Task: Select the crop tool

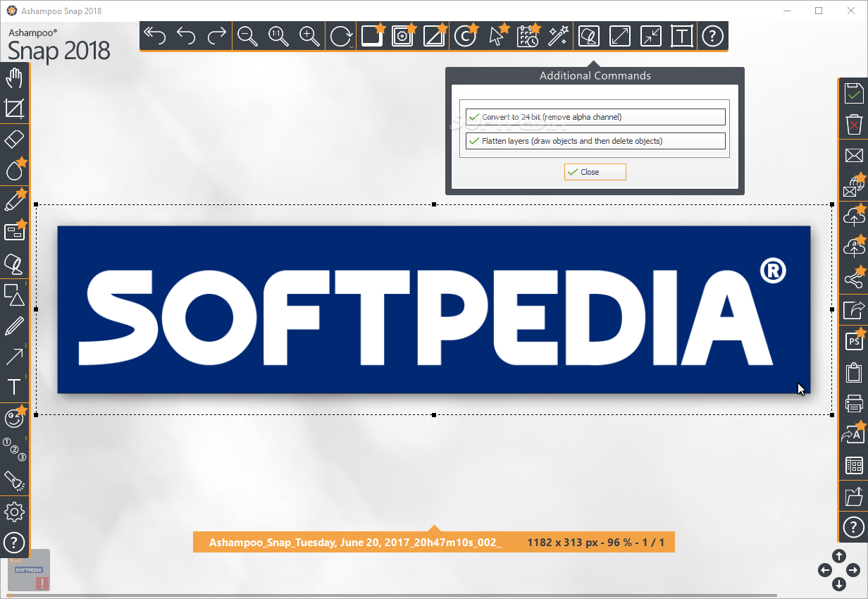Action: point(14,109)
